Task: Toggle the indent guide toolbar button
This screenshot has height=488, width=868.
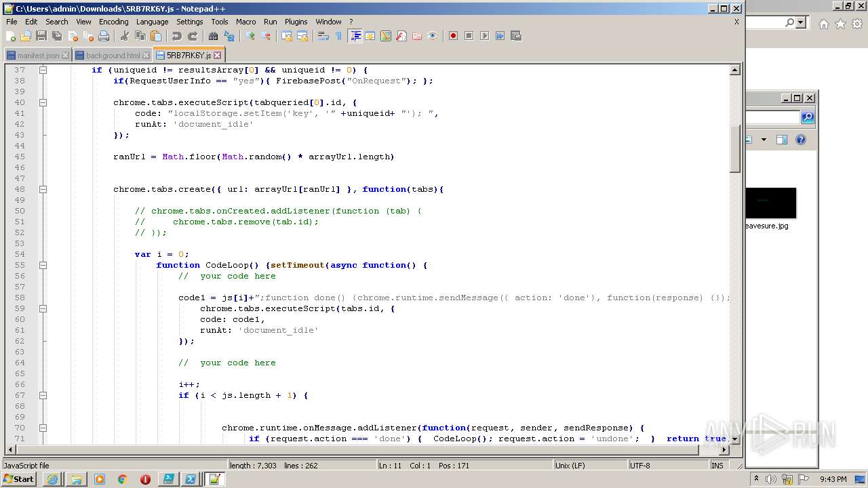Action: [355, 36]
